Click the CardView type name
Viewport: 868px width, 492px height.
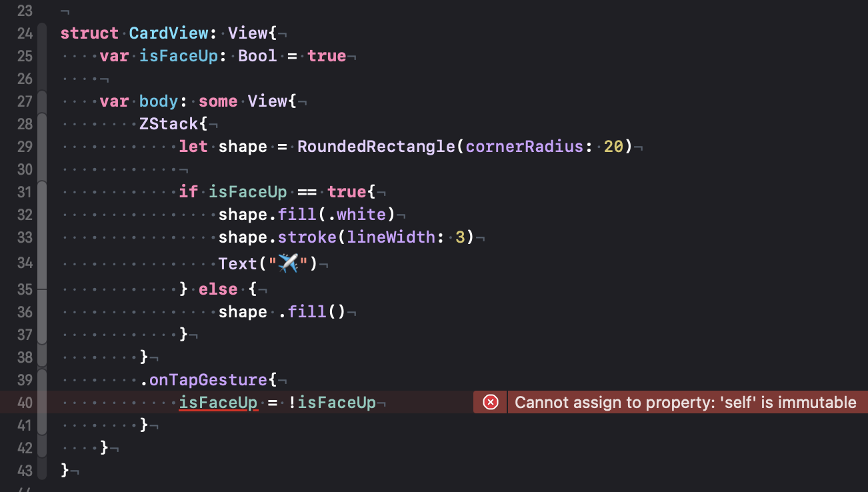point(168,33)
